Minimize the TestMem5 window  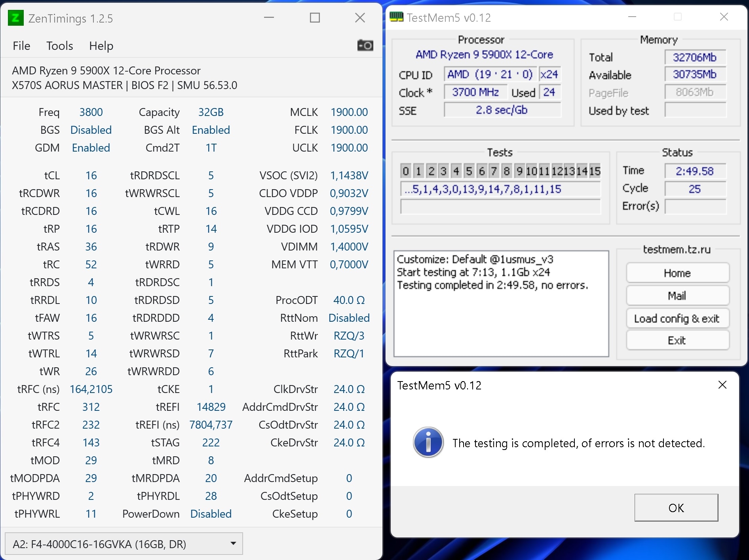[632, 17]
